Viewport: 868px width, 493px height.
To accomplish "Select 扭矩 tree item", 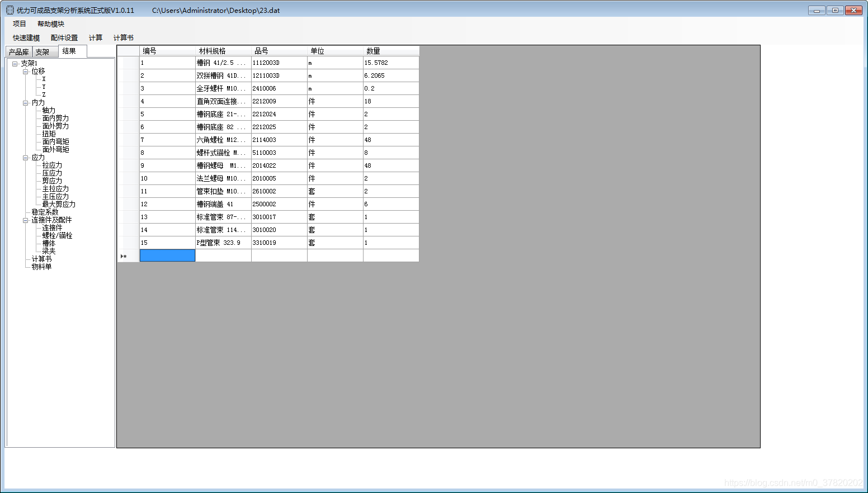I will coord(49,134).
